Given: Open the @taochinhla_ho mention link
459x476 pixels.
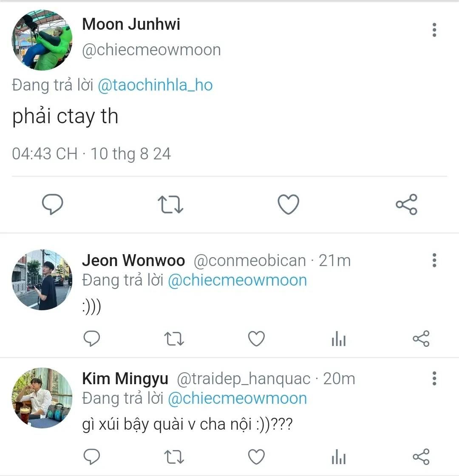Looking at the screenshot, I should [x=155, y=85].
